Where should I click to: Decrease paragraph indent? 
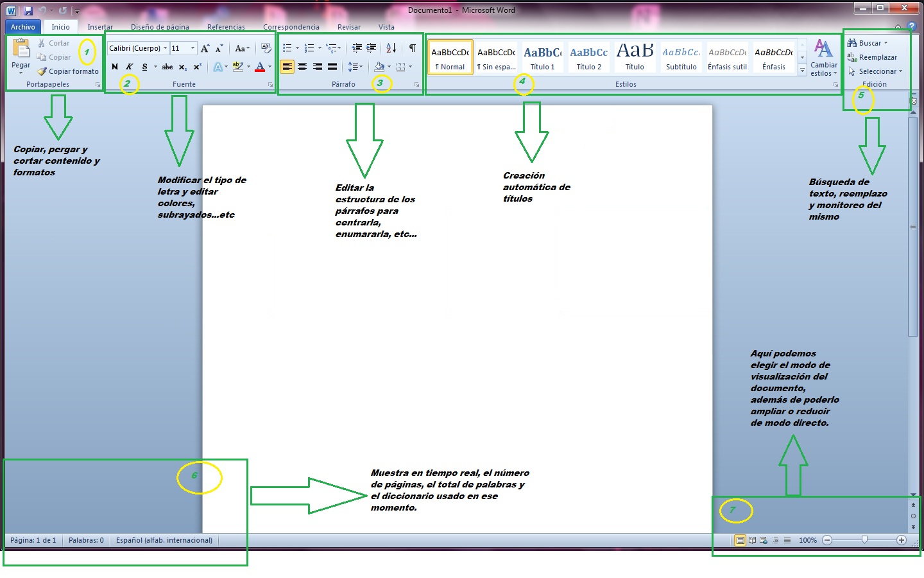click(x=357, y=48)
